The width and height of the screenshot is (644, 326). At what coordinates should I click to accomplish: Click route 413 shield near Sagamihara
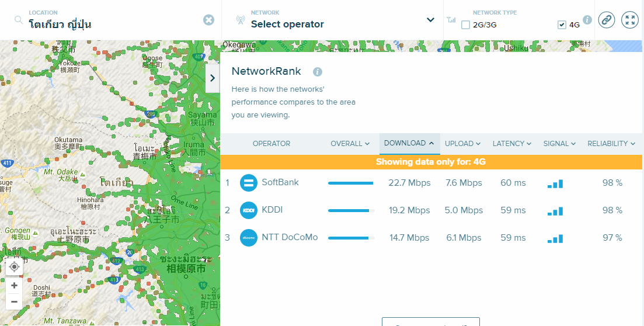click(x=140, y=270)
